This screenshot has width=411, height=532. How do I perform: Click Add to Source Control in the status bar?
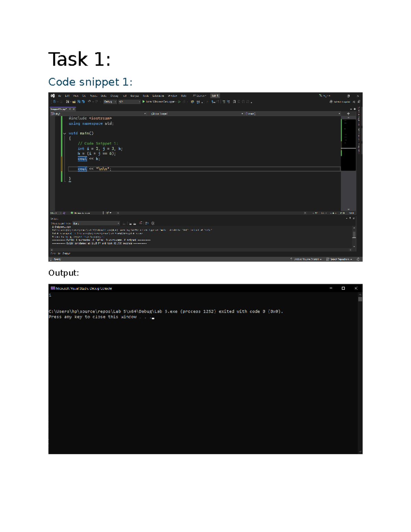(306, 259)
